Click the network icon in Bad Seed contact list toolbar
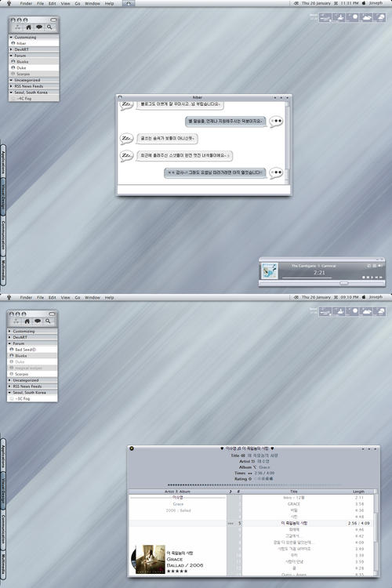Viewport: 392px width, 588px height. click(16, 321)
